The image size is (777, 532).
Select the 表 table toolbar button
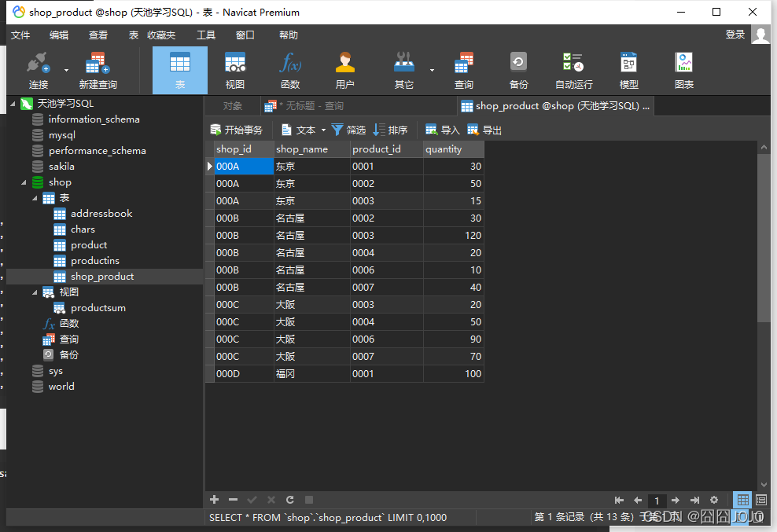click(x=180, y=71)
